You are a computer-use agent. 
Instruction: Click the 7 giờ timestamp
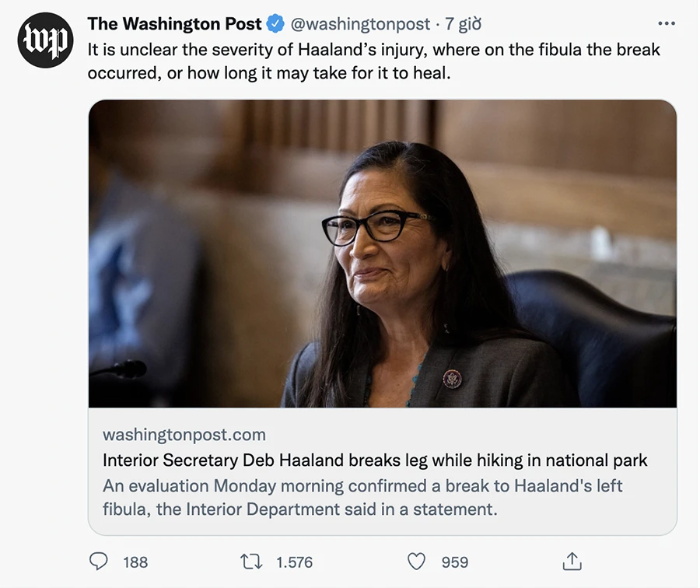(463, 23)
